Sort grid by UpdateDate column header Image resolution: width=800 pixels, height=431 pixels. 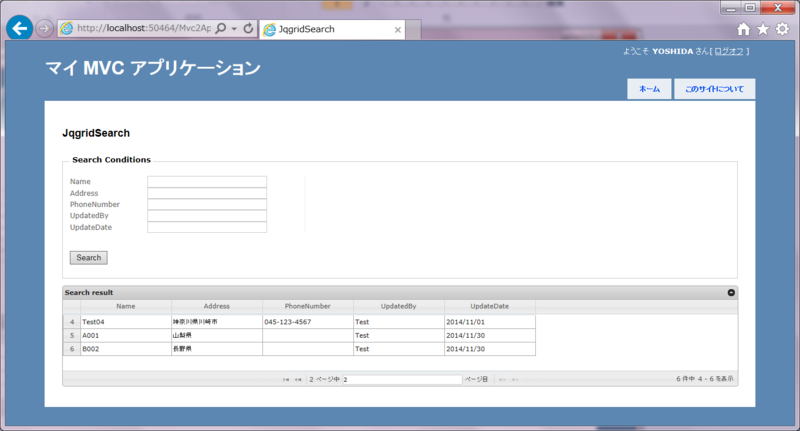click(489, 306)
